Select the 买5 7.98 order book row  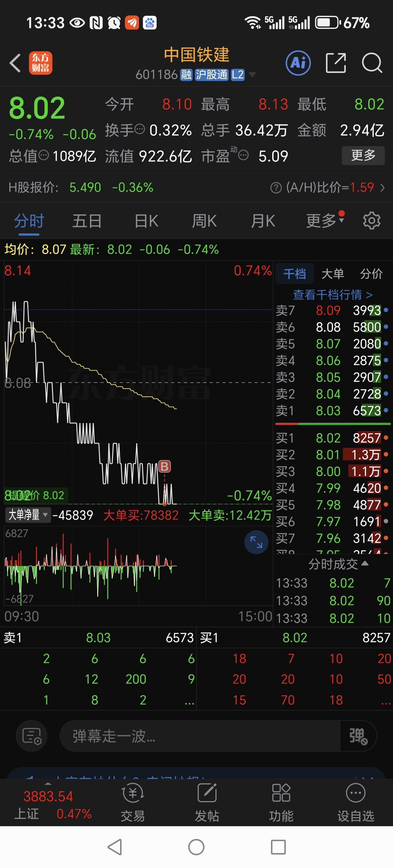(333, 505)
